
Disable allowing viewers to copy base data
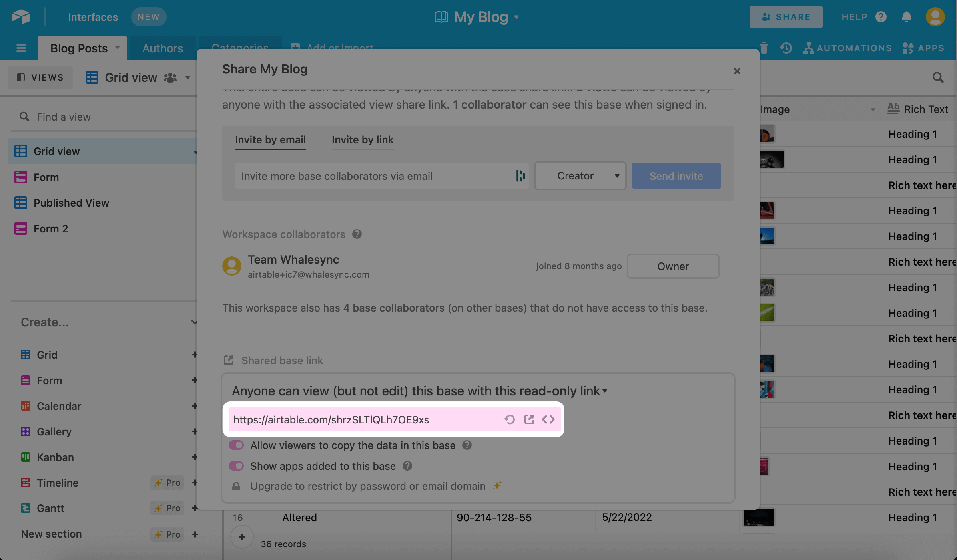[x=236, y=445]
